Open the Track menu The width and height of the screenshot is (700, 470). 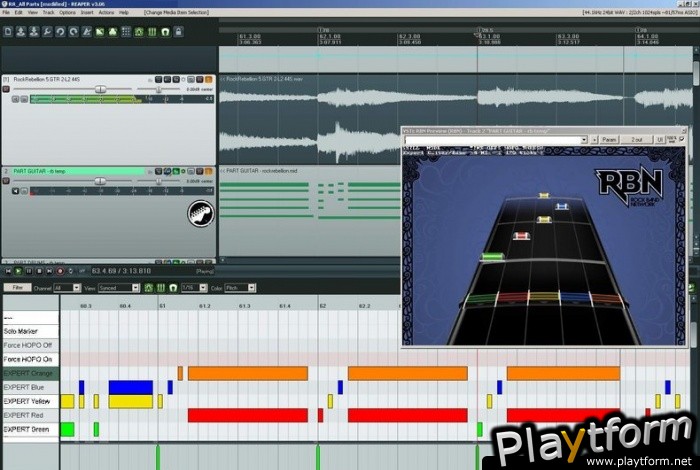click(x=48, y=12)
